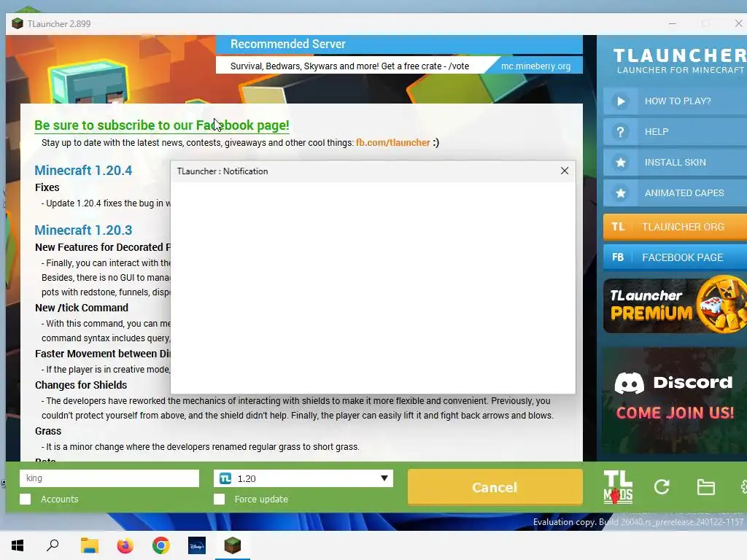Open the Help button
The width and height of the screenshot is (747, 560).
tap(675, 131)
